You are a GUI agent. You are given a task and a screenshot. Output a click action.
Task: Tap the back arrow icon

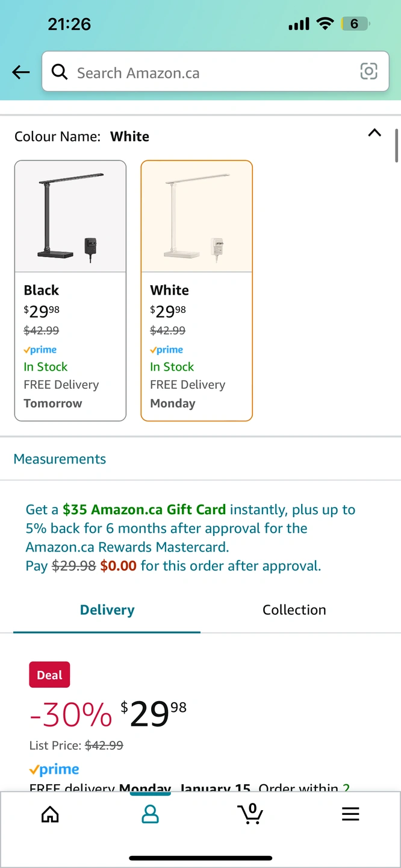click(20, 73)
